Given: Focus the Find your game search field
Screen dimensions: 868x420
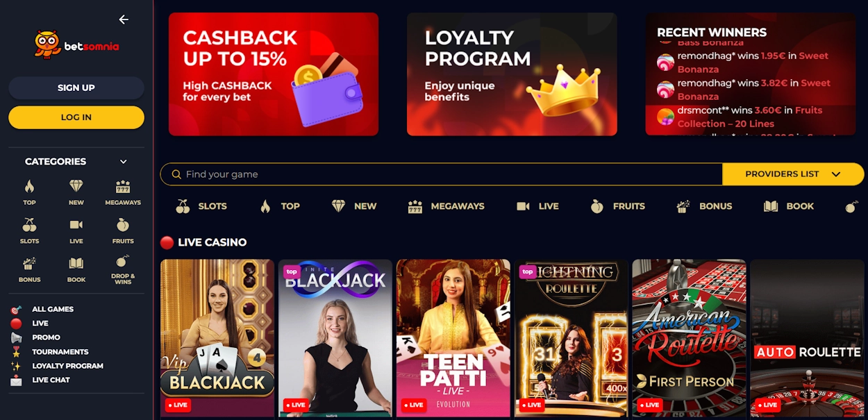Looking at the screenshot, I should pos(442,174).
